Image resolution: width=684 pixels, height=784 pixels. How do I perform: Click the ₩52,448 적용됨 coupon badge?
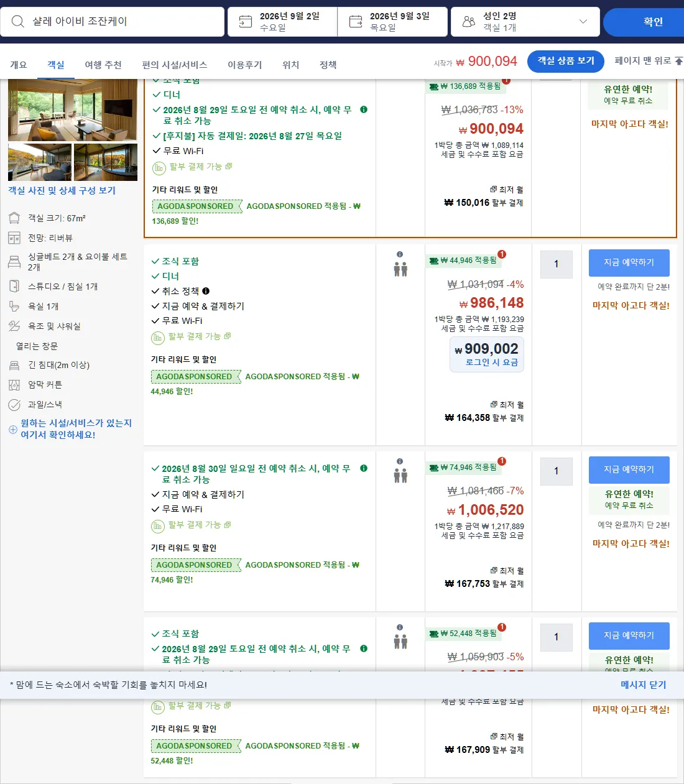pyautogui.click(x=463, y=634)
